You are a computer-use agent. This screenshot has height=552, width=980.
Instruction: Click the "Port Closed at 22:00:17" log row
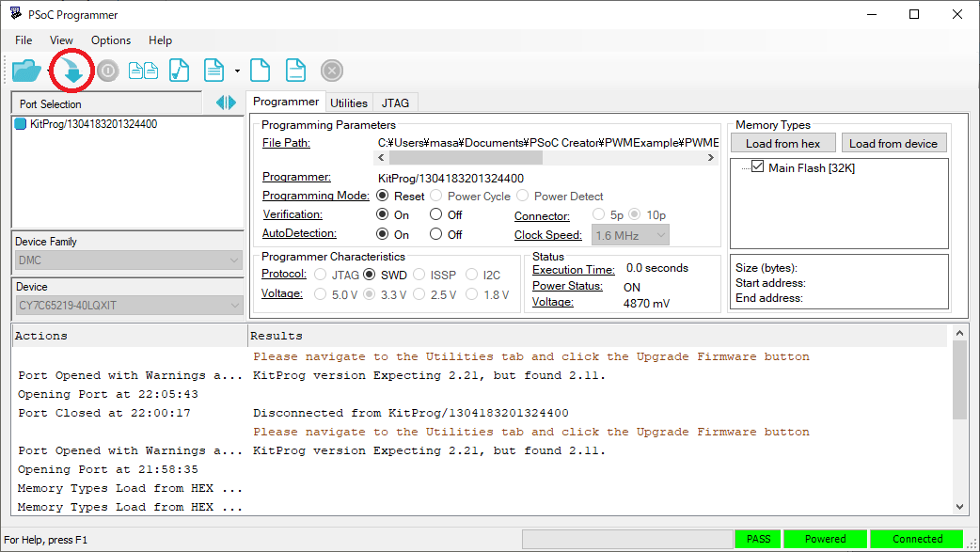pos(103,413)
